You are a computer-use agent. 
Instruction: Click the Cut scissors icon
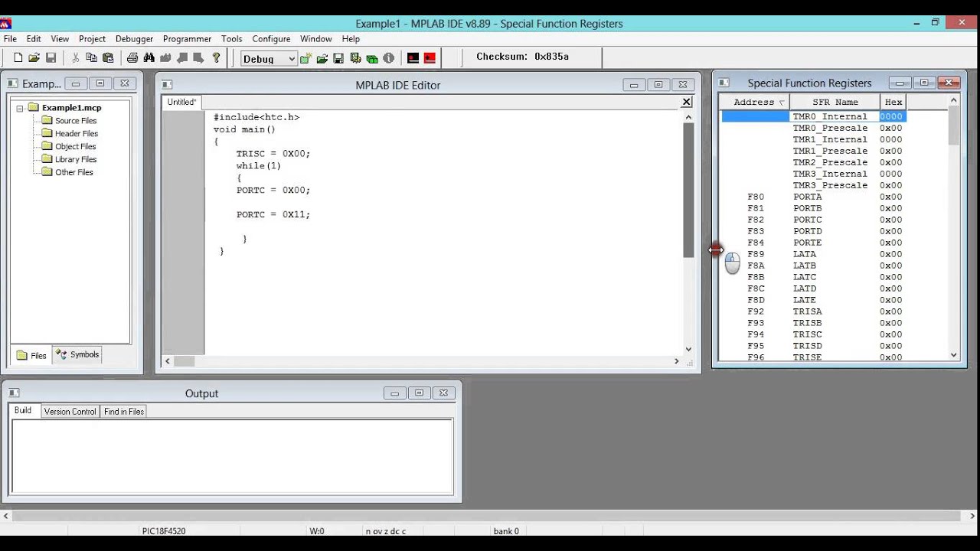coord(75,58)
